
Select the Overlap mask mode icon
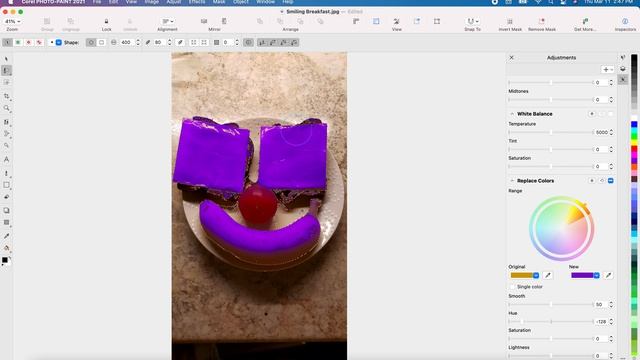pyautogui.click(x=39, y=42)
